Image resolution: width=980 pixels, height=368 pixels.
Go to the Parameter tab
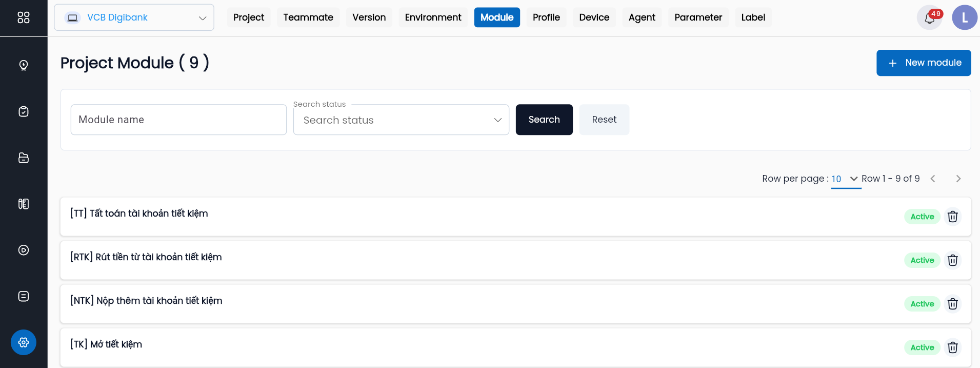(698, 17)
